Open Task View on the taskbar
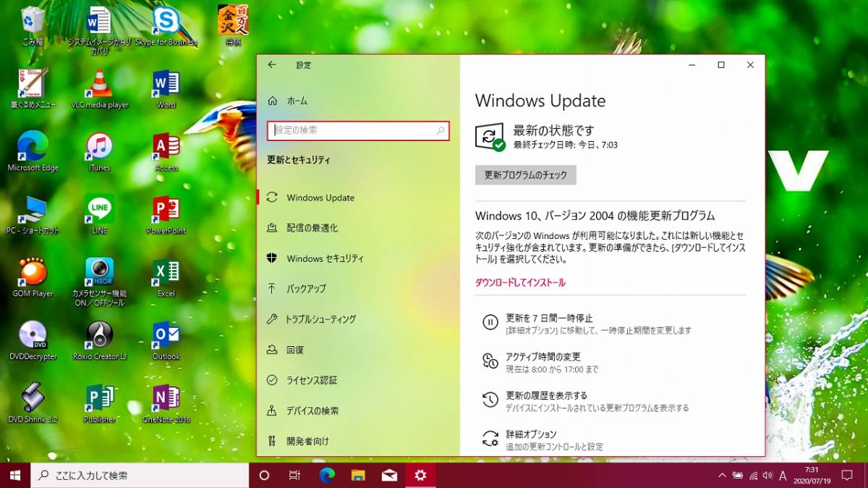 coord(294,476)
